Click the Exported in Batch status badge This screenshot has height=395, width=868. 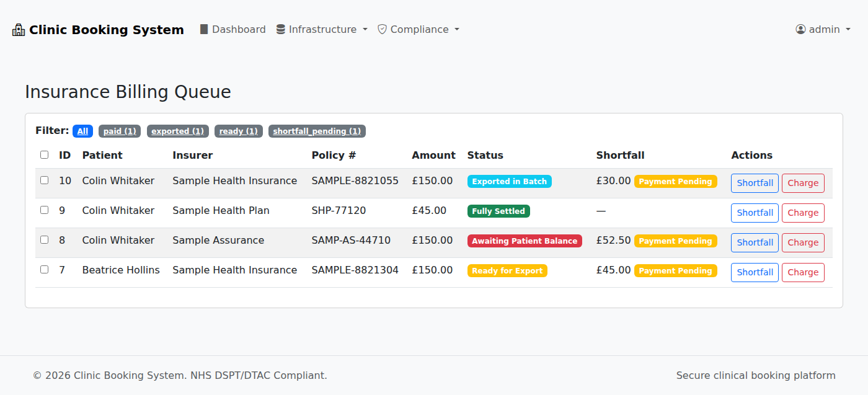[x=510, y=182]
